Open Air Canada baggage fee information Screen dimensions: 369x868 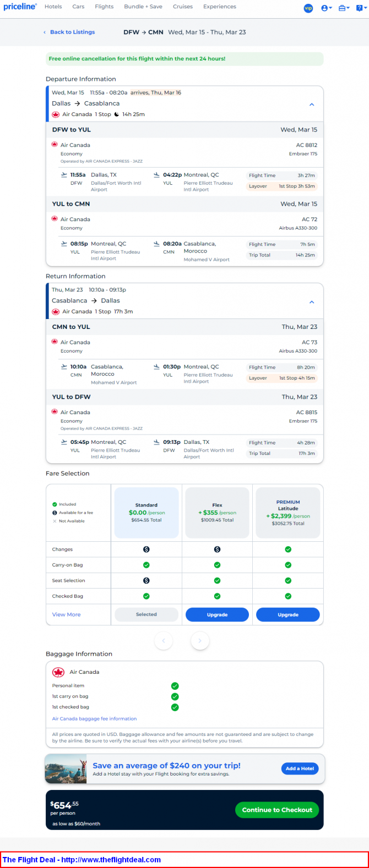click(x=94, y=718)
